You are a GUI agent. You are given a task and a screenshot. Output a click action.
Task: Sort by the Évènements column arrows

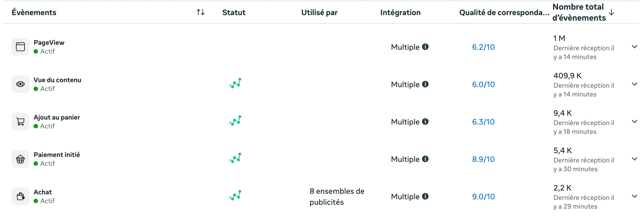point(201,12)
